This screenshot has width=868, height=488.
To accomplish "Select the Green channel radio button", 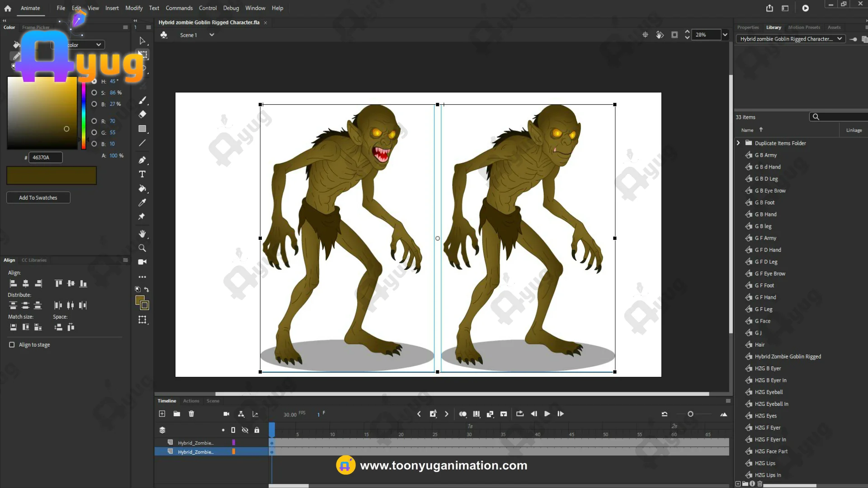I will (94, 132).
